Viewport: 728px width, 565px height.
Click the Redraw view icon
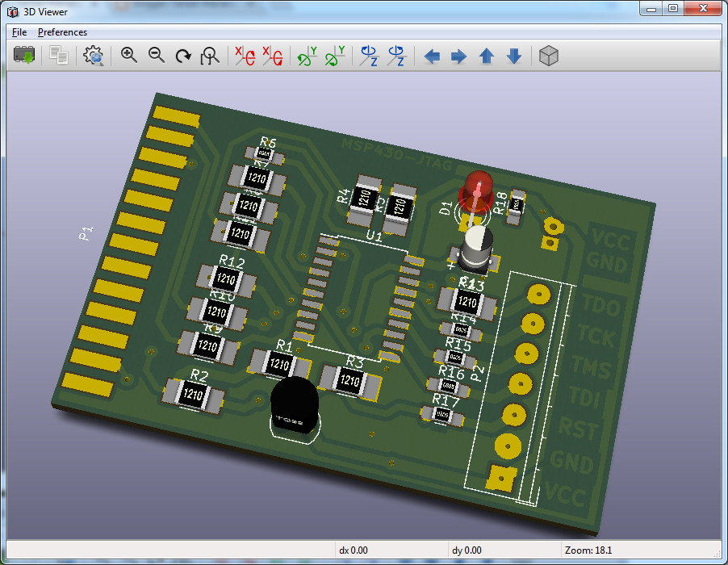183,56
